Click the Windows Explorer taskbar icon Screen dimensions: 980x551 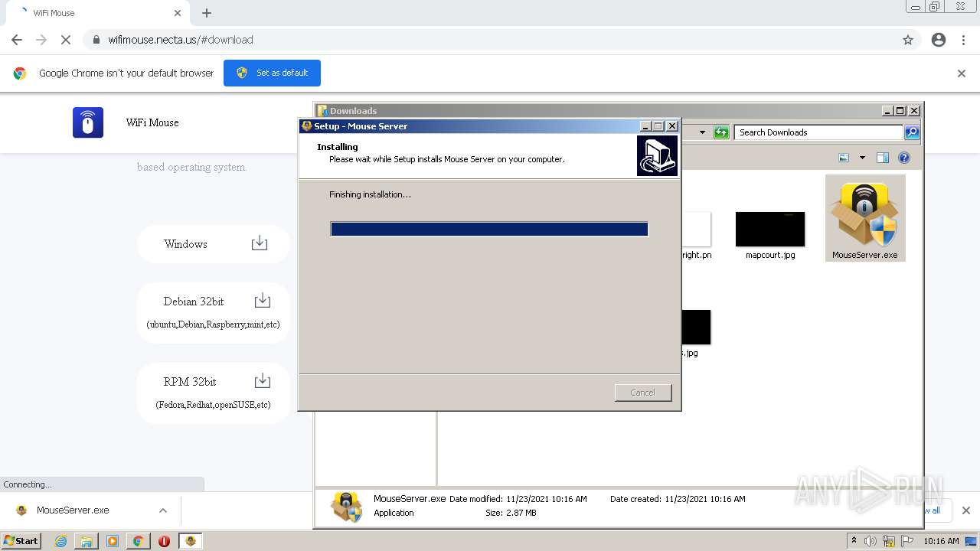pyautogui.click(x=87, y=541)
